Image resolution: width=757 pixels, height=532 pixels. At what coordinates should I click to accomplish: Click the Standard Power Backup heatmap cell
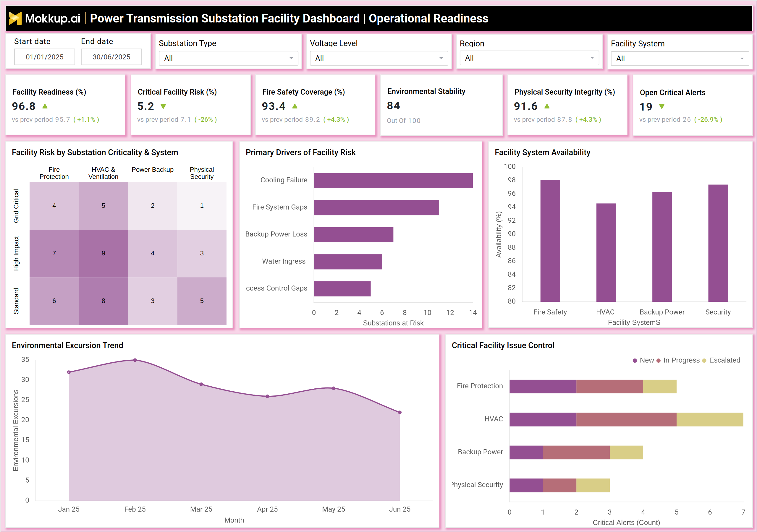(x=152, y=301)
